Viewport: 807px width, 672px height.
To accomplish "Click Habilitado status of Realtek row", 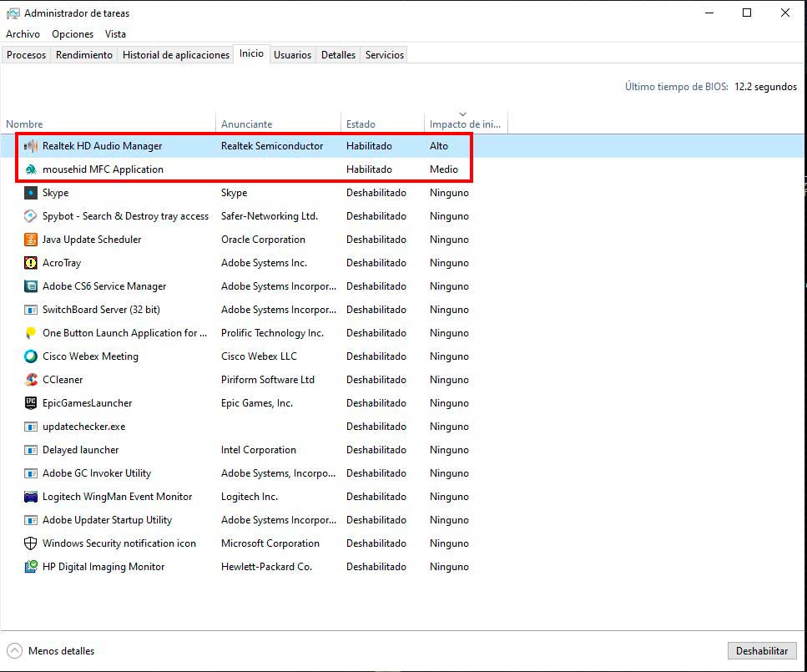I will click(369, 146).
